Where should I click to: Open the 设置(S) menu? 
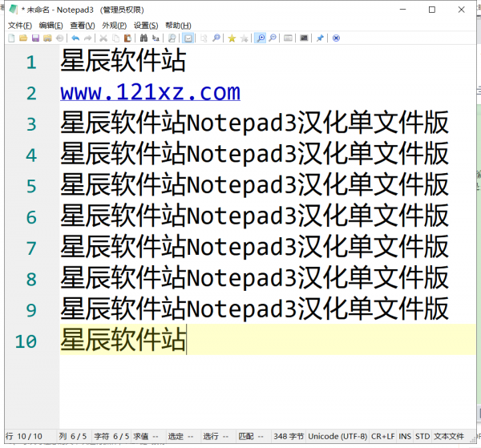pos(146,26)
